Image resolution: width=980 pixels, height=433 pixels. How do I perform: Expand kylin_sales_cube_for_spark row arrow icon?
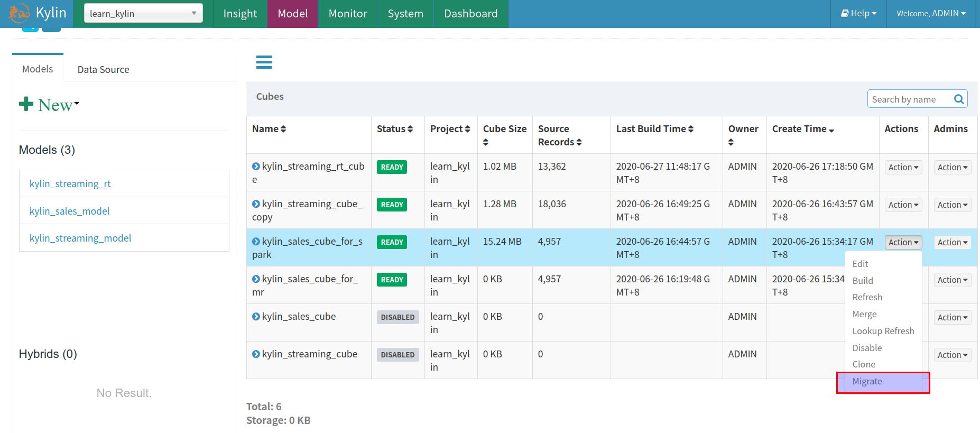coord(256,242)
